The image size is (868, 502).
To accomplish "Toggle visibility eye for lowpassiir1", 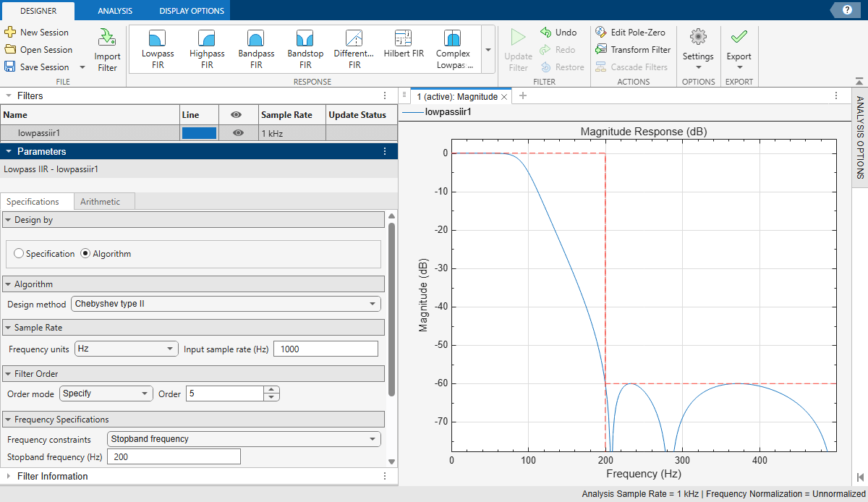I will (238, 133).
